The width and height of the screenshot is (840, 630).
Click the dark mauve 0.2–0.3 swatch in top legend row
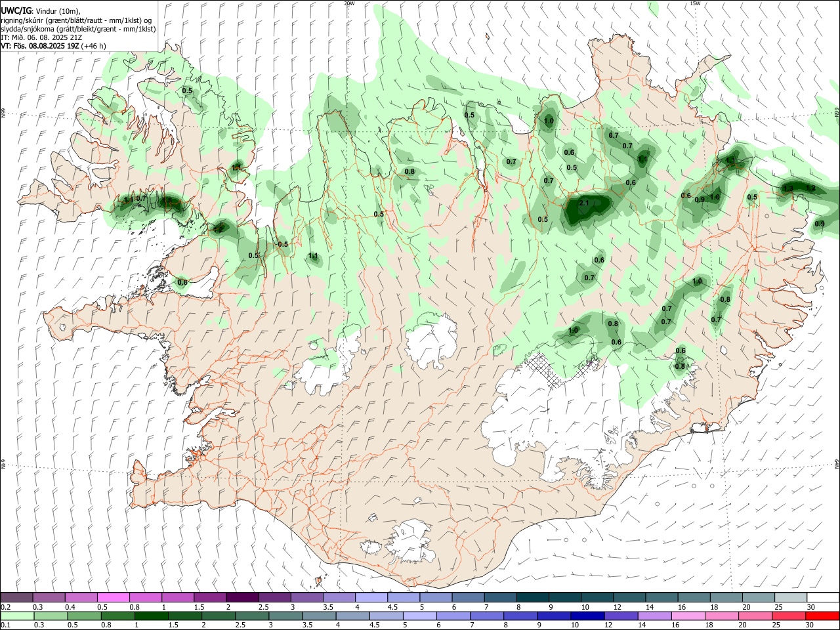(17, 598)
